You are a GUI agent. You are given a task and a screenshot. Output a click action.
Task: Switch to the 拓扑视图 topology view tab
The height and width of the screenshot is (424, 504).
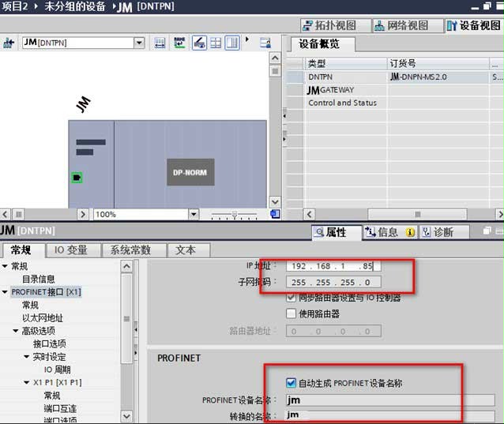[x=330, y=25]
